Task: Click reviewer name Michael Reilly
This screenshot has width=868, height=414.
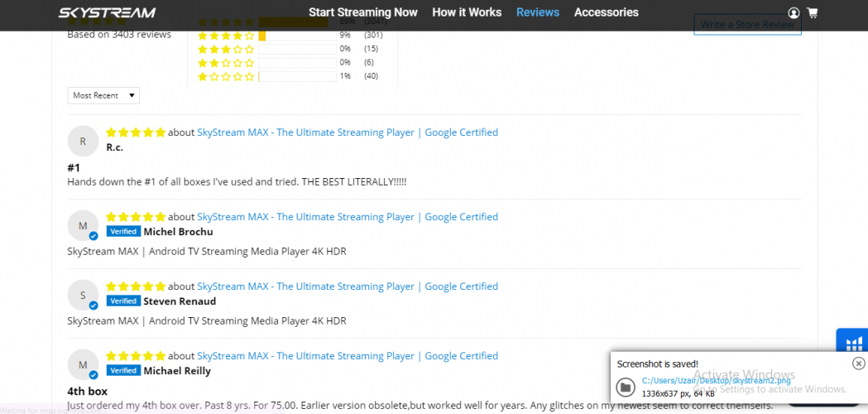Action: pyautogui.click(x=177, y=371)
